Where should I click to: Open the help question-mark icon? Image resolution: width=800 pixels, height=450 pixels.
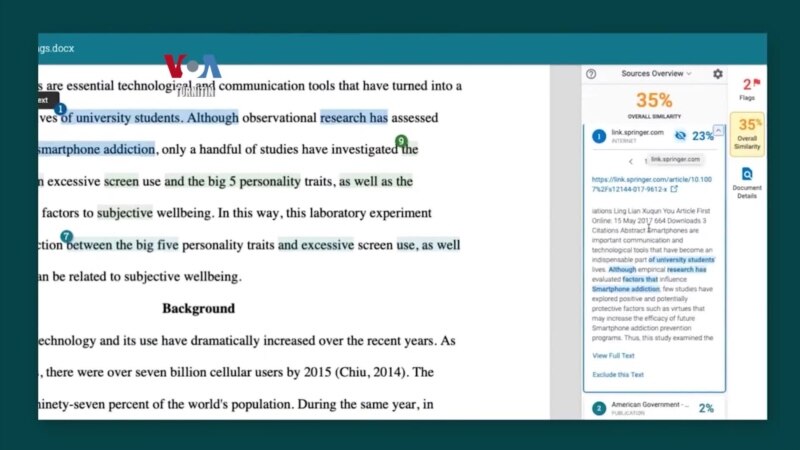tap(591, 74)
